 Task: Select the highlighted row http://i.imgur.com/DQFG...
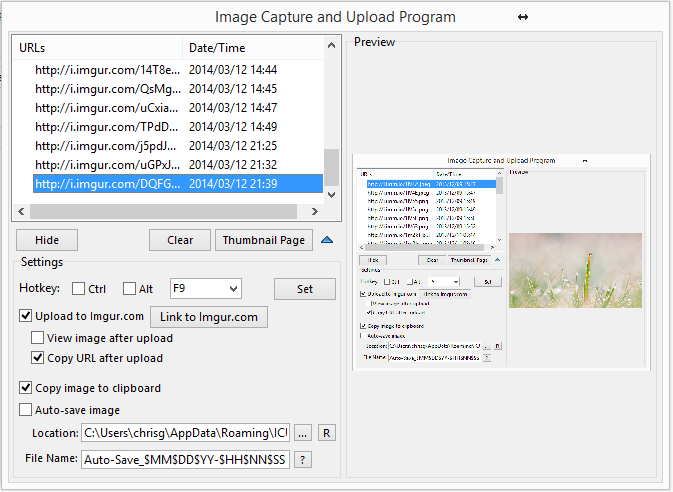click(x=178, y=184)
